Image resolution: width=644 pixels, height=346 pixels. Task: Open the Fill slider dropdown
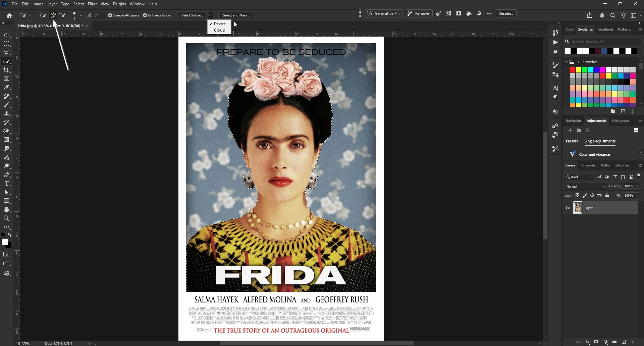(x=637, y=196)
